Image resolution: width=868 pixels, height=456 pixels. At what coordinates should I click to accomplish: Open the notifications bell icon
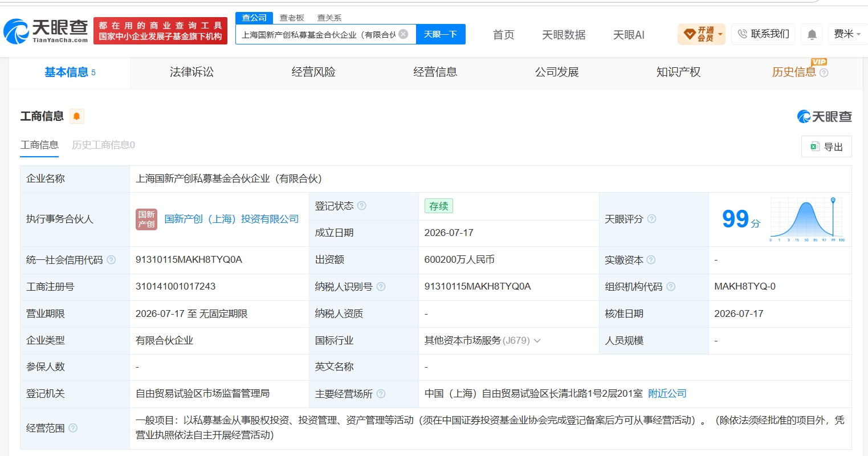[812, 35]
